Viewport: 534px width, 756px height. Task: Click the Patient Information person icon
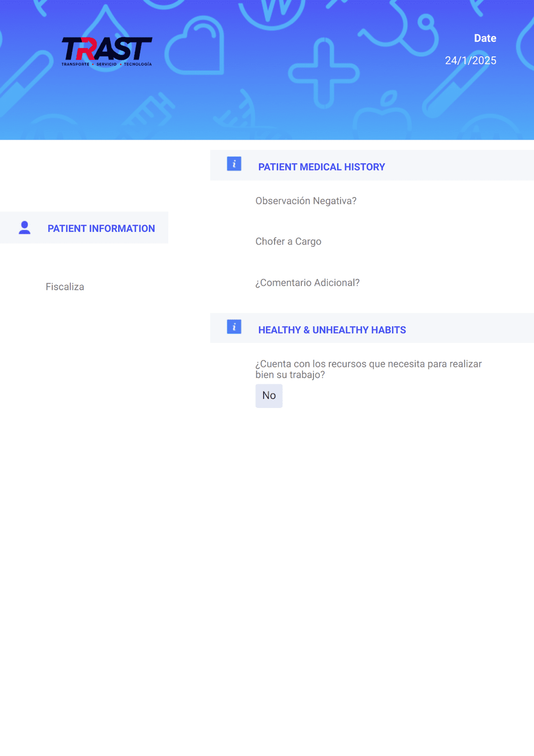pyautogui.click(x=25, y=228)
